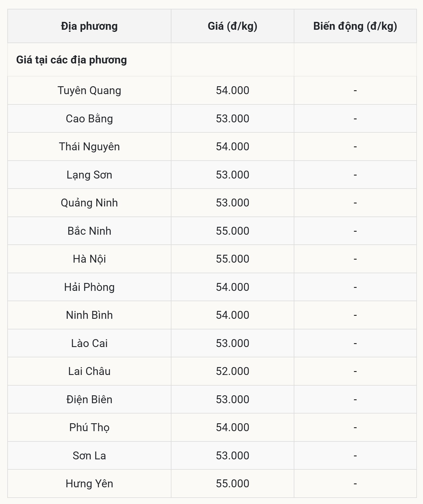Click the Giá (đ/kg) column header
This screenshot has width=423, height=504.
click(x=232, y=26)
